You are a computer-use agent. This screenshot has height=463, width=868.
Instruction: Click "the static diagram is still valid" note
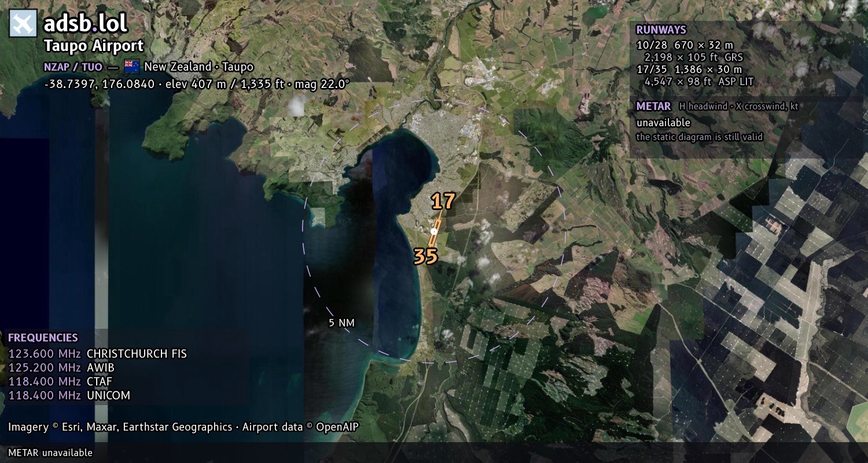point(700,137)
